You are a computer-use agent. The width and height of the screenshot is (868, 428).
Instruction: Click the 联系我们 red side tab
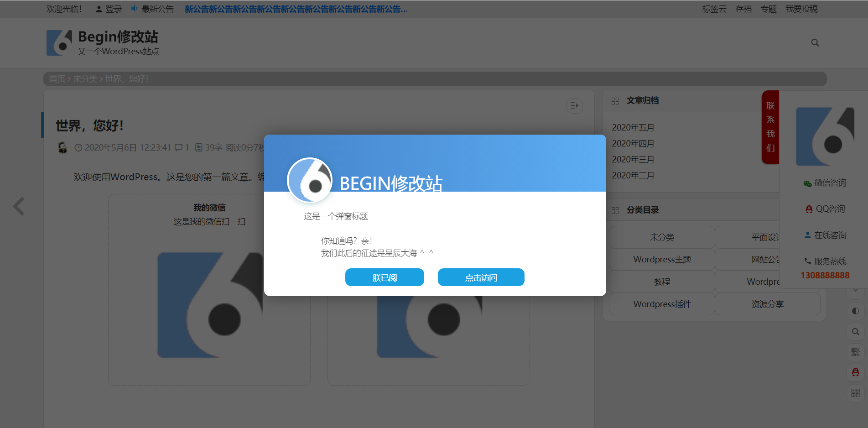(x=770, y=127)
